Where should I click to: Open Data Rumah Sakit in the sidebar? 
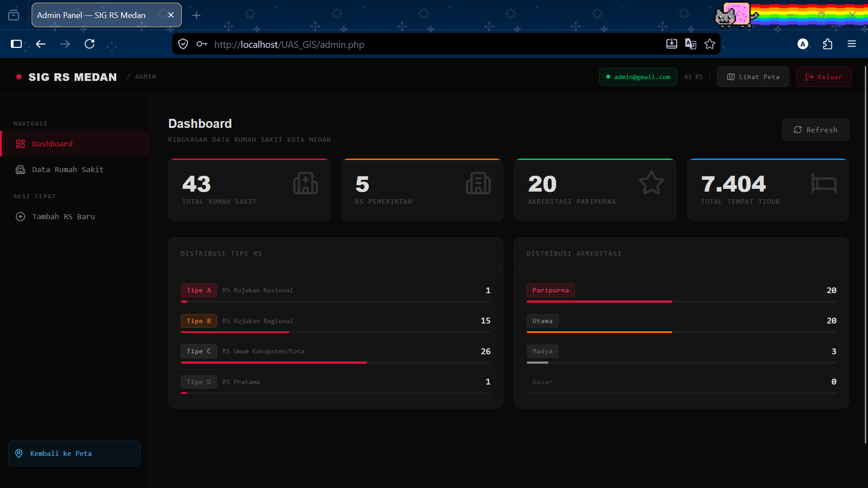(75, 169)
